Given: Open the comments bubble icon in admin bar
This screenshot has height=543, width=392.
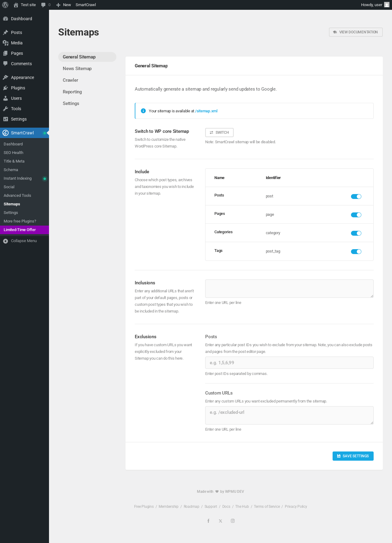Looking at the screenshot, I should click(x=43, y=5).
